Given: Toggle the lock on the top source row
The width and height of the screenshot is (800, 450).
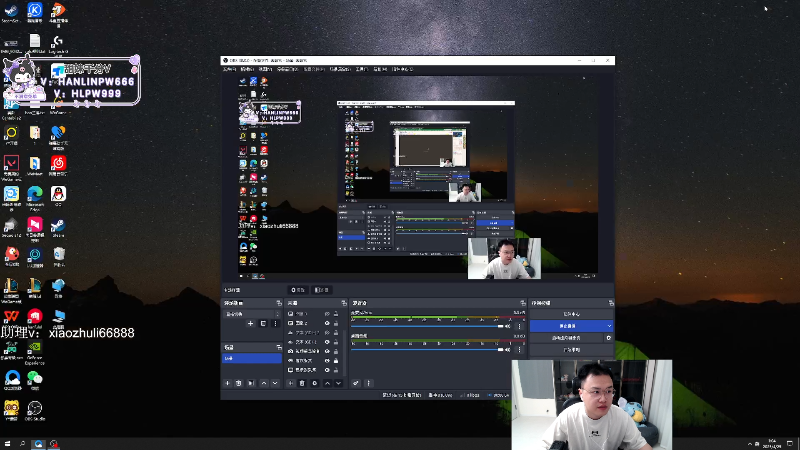Looking at the screenshot, I should (x=336, y=314).
